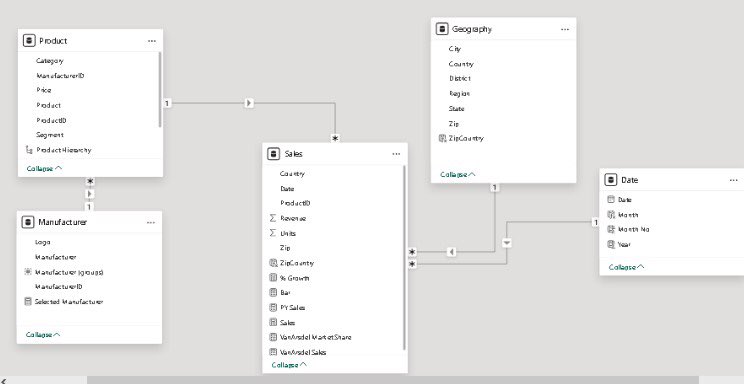Click the PY Sales measure icon
This screenshot has height=384, width=744.
click(273, 307)
